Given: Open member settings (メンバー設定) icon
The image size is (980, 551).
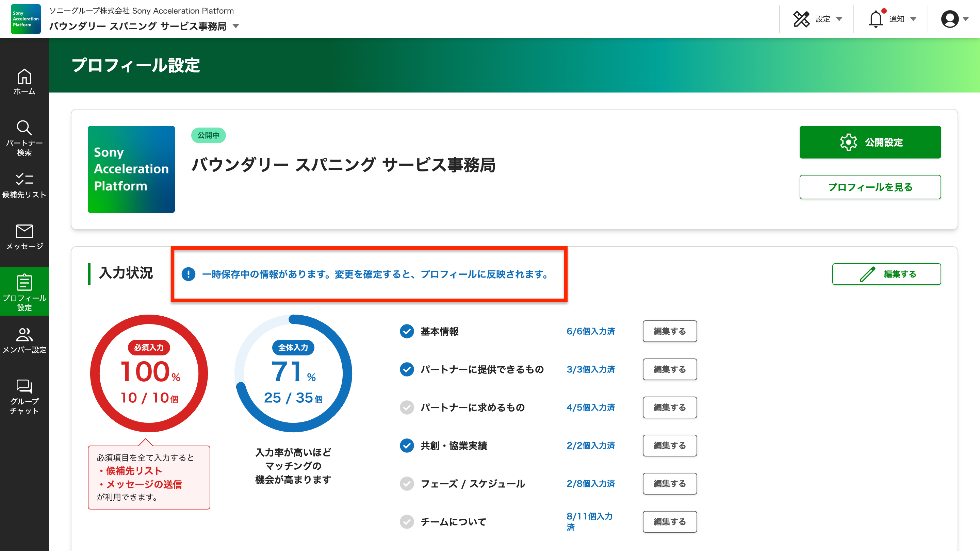Looking at the screenshot, I should click(x=24, y=335).
